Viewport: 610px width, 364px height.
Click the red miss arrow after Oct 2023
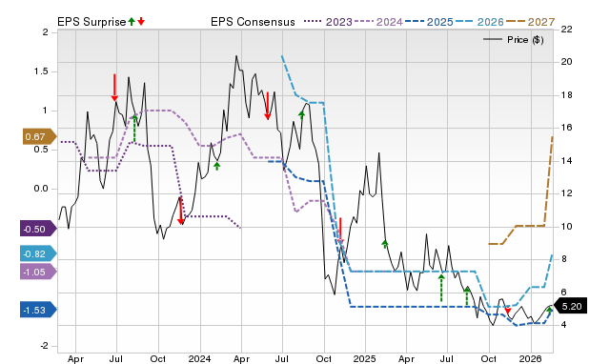180,212
